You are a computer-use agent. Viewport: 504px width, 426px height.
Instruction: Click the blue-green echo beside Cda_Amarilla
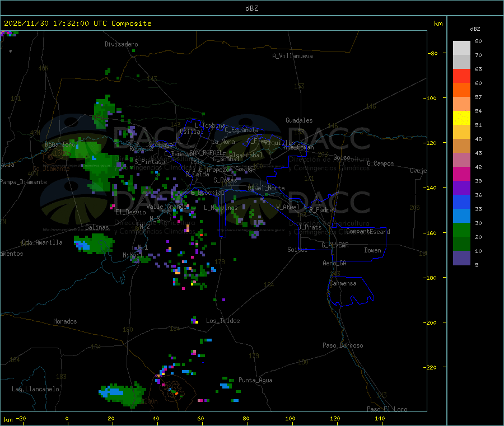(93, 244)
